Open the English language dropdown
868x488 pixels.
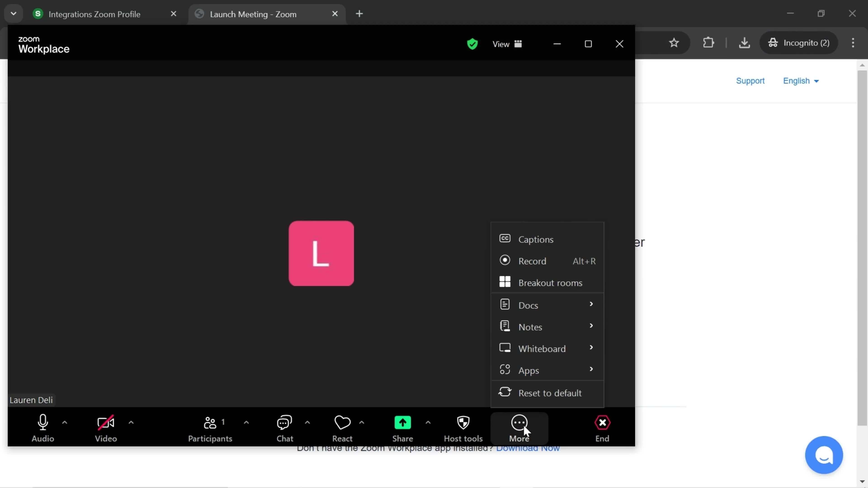tap(801, 81)
